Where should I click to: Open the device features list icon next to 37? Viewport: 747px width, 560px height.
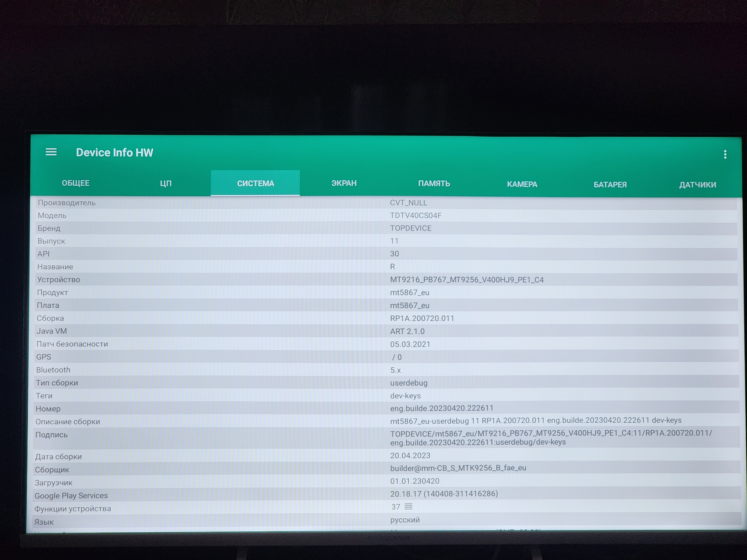tap(408, 506)
